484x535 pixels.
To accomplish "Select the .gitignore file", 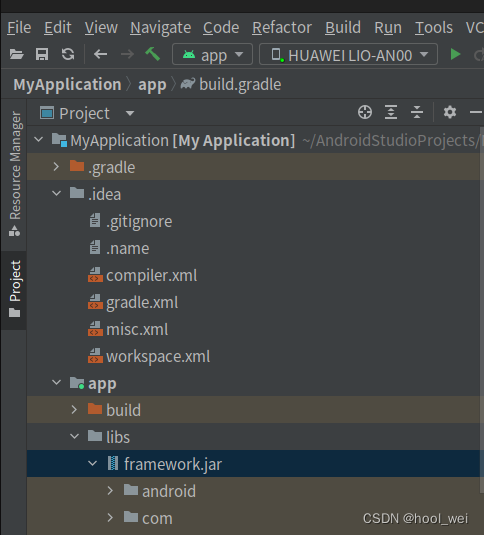I will coord(139,222).
